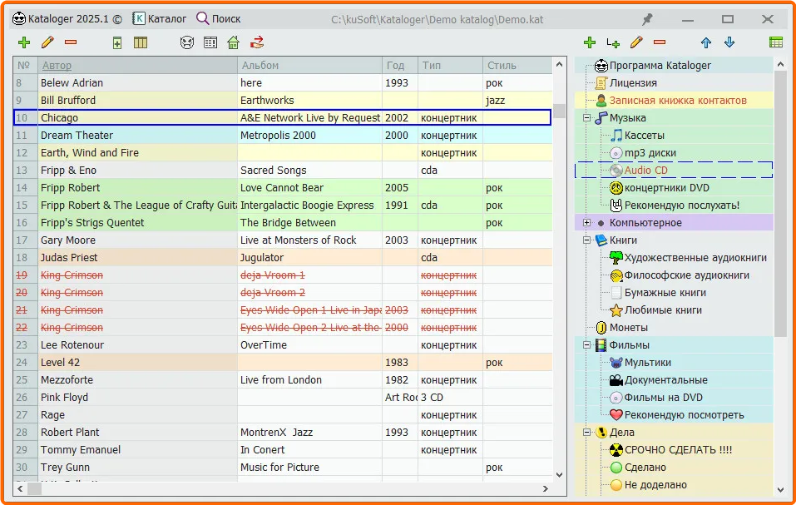Screen dimensions: 796x505
Task: Click the red minus delete record icon in left toolbar
Action: pyautogui.click(x=71, y=43)
